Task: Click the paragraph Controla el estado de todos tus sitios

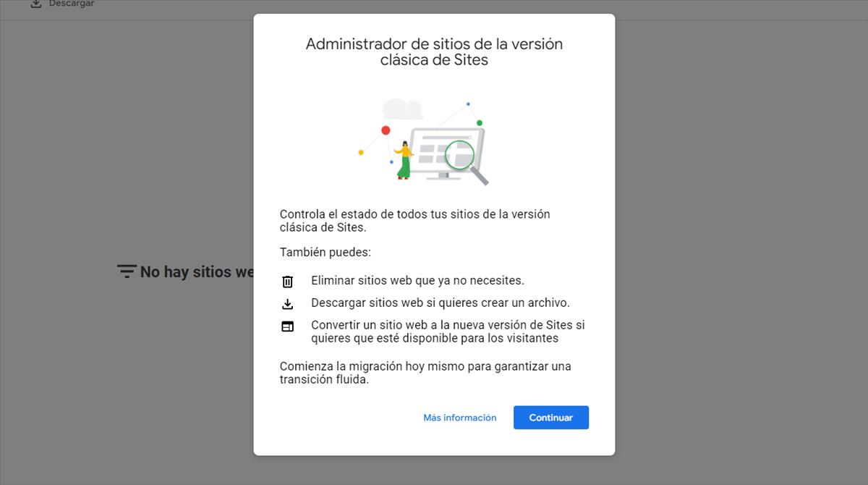Action: pyautogui.click(x=415, y=221)
